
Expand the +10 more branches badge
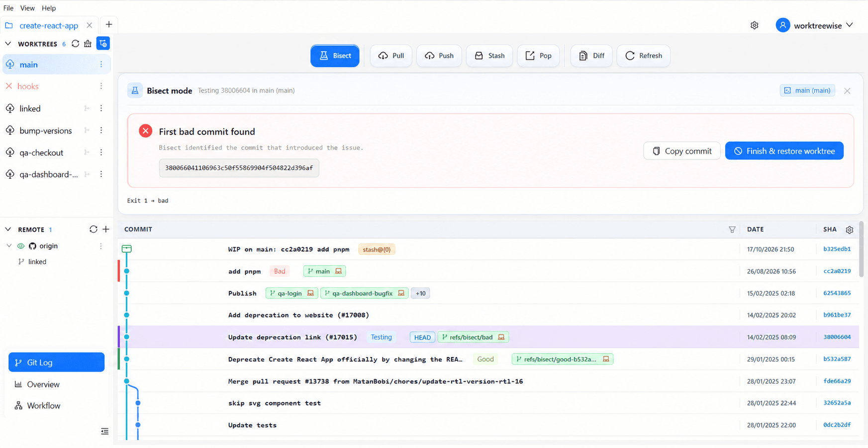click(x=421, y=293)
